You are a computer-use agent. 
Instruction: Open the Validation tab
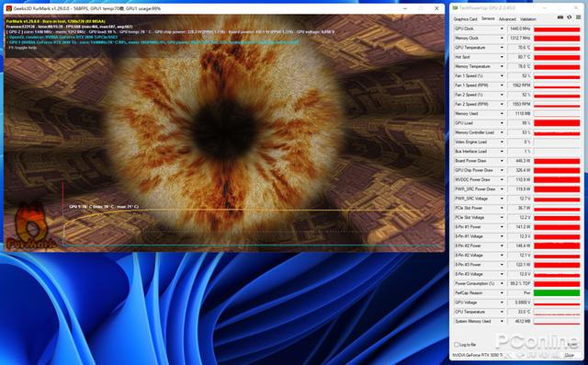(528, 19)
